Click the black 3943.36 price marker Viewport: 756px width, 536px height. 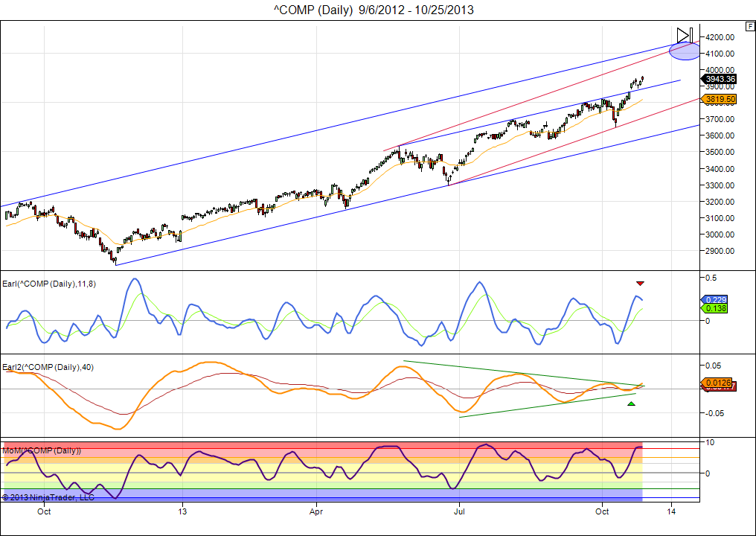pyautogui.click(x=720, y=79)
